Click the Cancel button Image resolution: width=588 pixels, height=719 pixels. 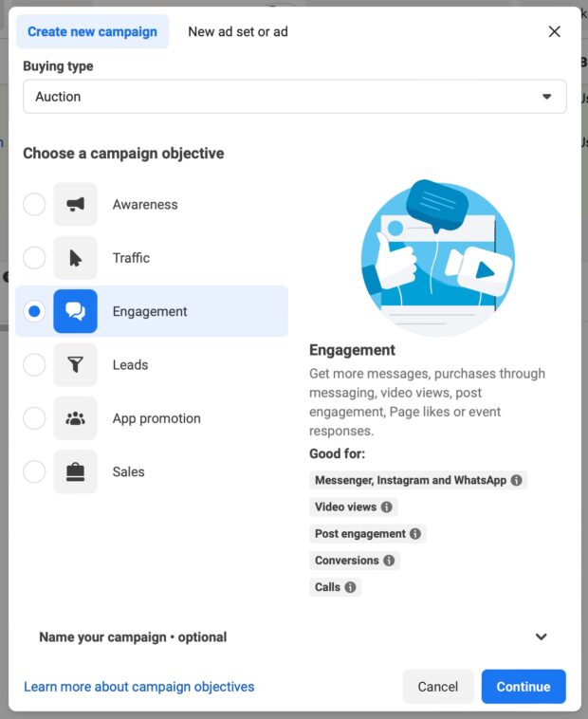[x=437, y=687]
